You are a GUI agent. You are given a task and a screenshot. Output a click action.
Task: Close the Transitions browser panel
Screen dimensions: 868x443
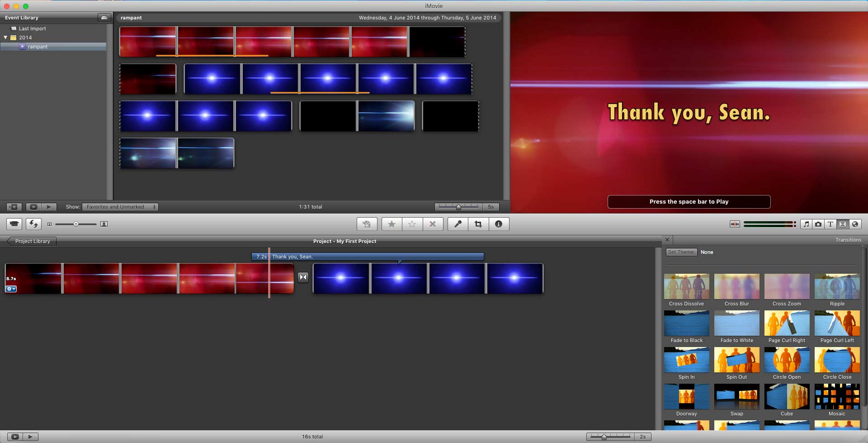(x=667, y=240)
